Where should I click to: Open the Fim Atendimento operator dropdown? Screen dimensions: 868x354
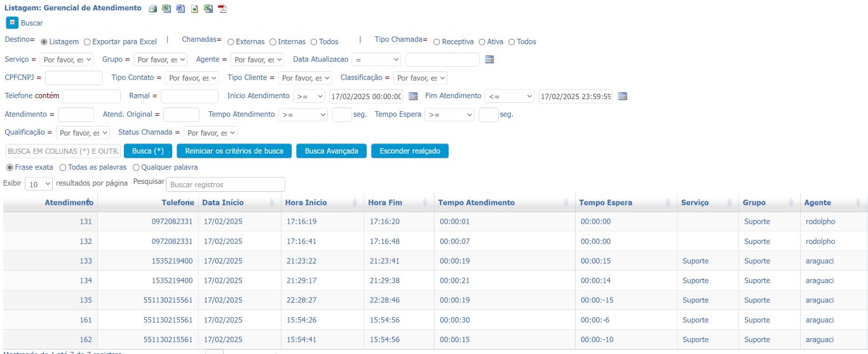(x=510, y=97)
